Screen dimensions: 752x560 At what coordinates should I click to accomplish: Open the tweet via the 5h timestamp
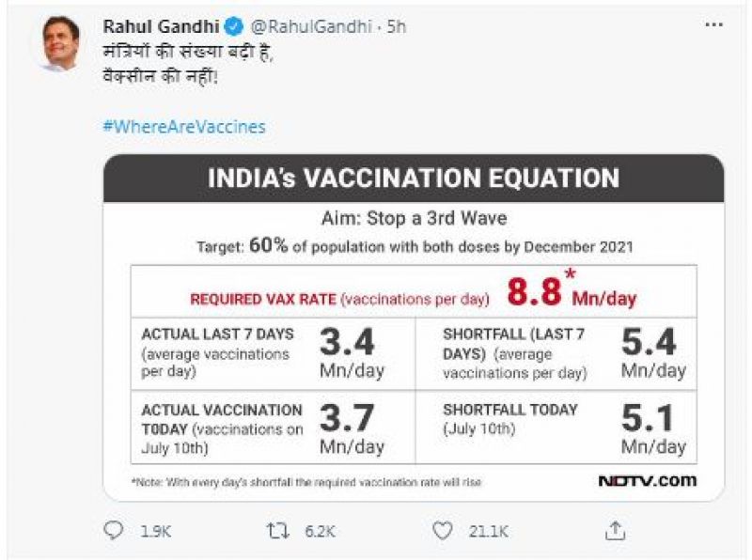395,27
